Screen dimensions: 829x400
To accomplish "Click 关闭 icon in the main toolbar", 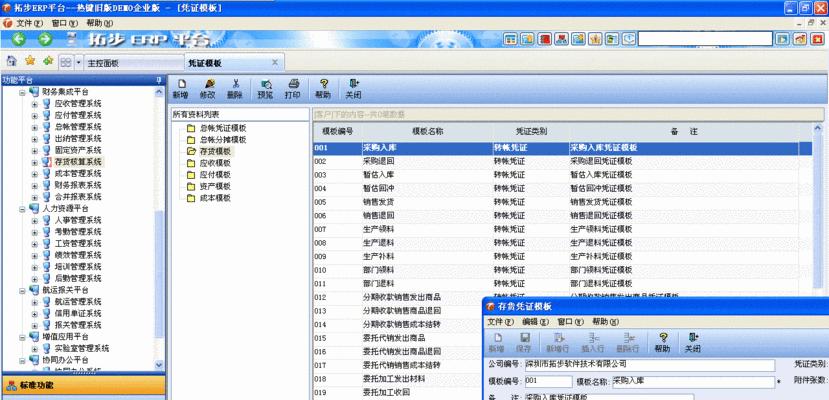I will pyautogui.click(x=353, y=89).
